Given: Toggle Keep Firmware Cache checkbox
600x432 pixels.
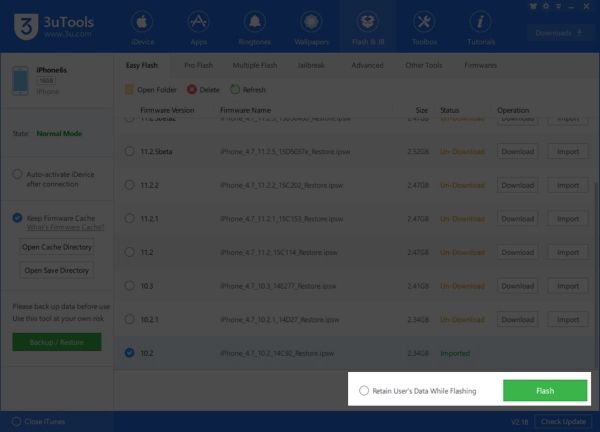Looking at the screenshot, I should (x=18, y=217).
